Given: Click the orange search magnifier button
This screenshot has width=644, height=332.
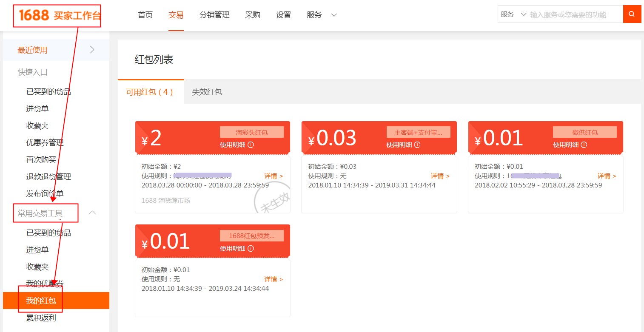Looking at the screenshot, I should pyautogui.click(x=632, y=14).
